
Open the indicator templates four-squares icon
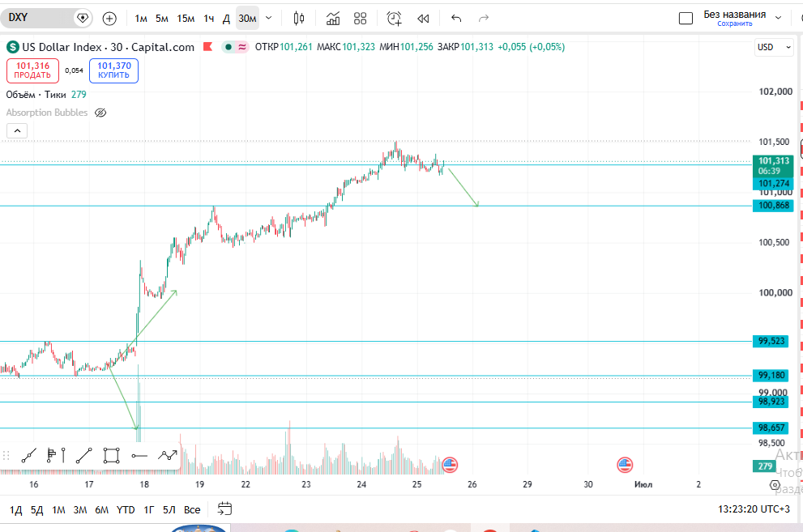(x=361, y=19)
